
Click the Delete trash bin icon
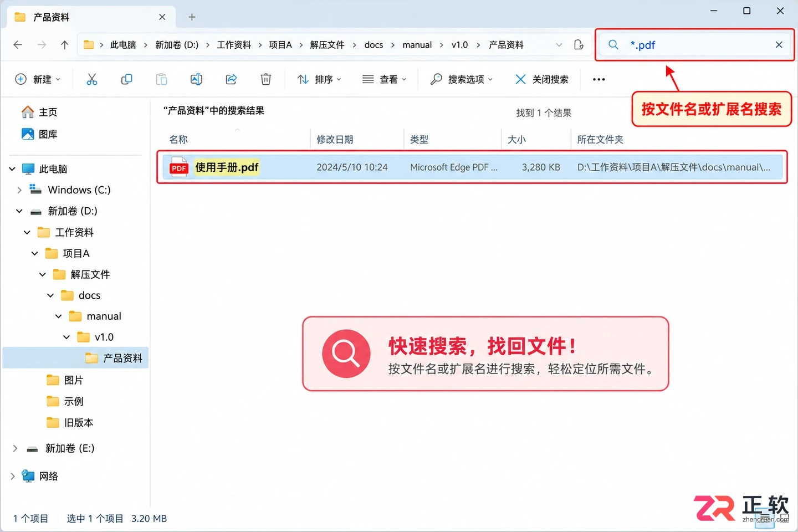click(x=266, y=79)
